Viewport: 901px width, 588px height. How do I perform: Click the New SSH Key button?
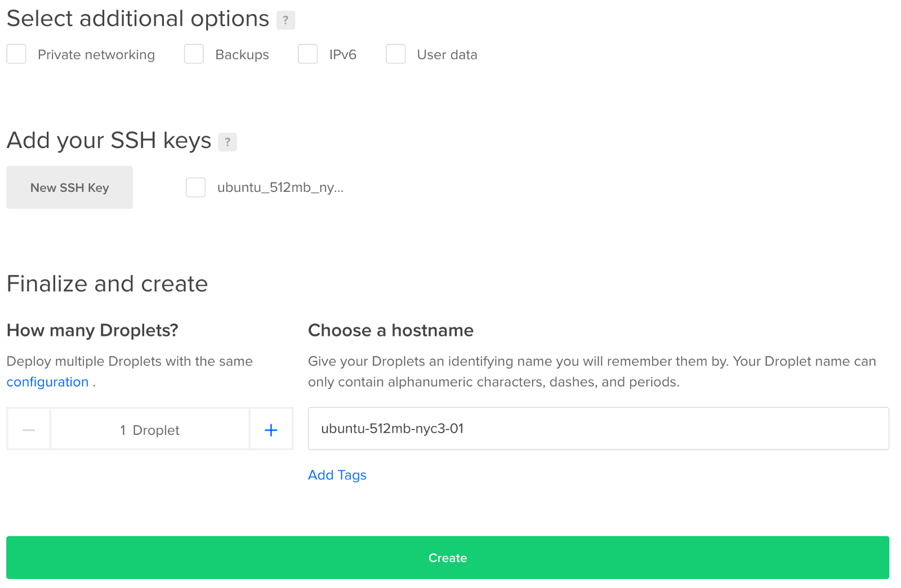click(70, 187)
